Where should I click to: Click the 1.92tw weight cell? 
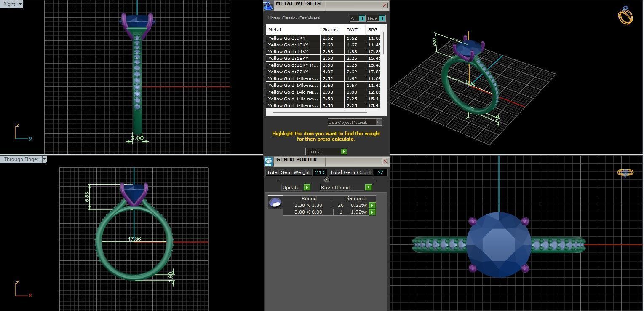pyautogui.click(x=359, y=212)
